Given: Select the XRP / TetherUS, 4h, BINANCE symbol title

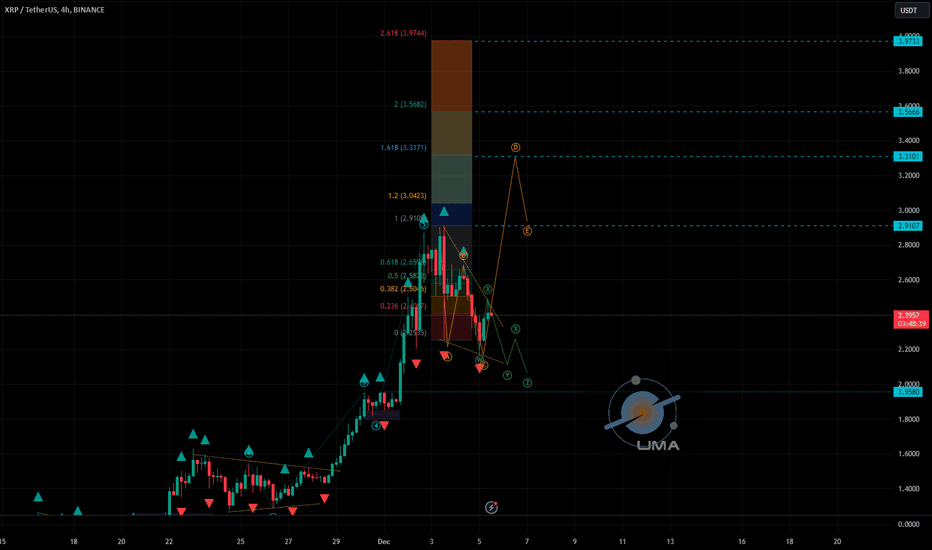Looking at the screenshot, I should pyautogui.click(x=55, y=10).
